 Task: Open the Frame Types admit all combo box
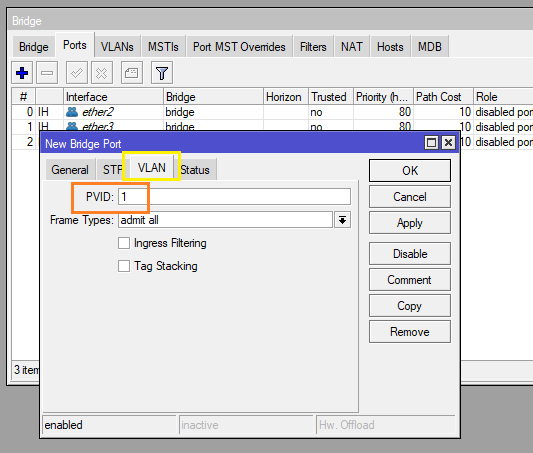click(225, 220)
